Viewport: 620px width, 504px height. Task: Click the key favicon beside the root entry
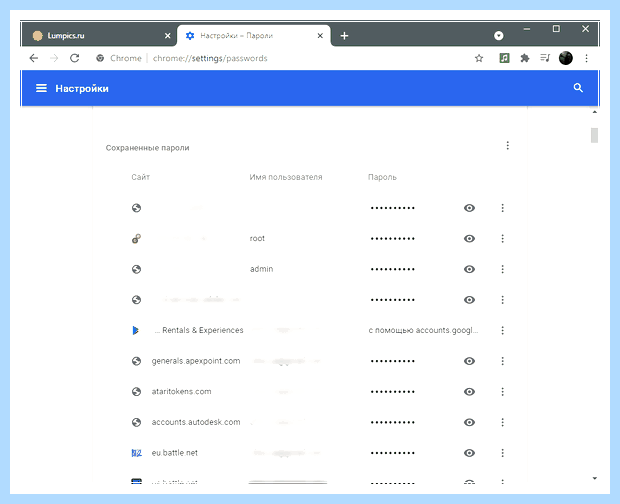(x=136, y=238)
